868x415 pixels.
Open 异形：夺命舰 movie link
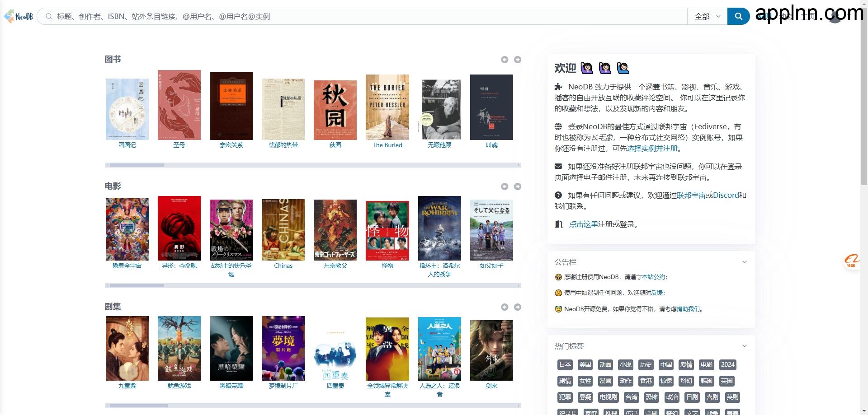[x=179, y=266]
